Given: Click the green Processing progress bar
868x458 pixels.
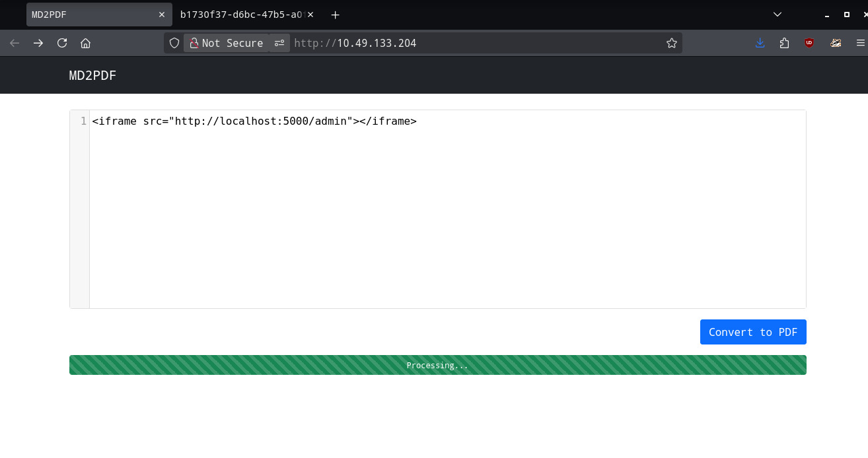Looking at the screenshot, I should 437,365.
